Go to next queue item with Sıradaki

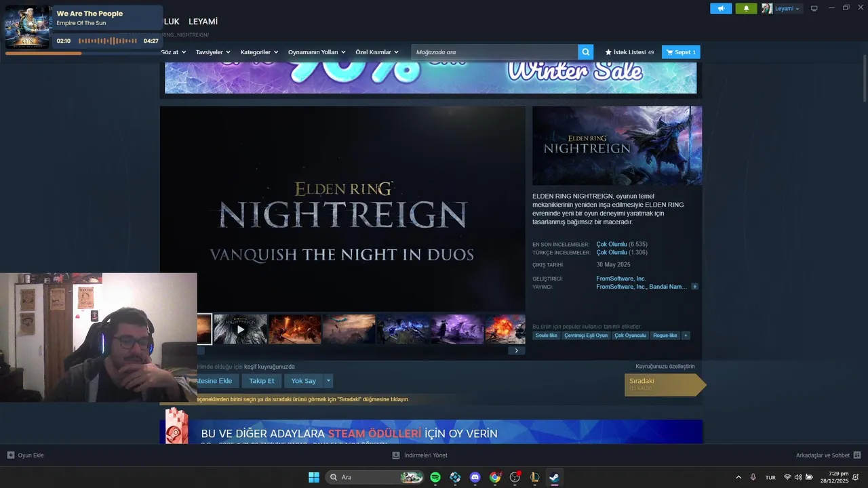click(x=665, y=384)
